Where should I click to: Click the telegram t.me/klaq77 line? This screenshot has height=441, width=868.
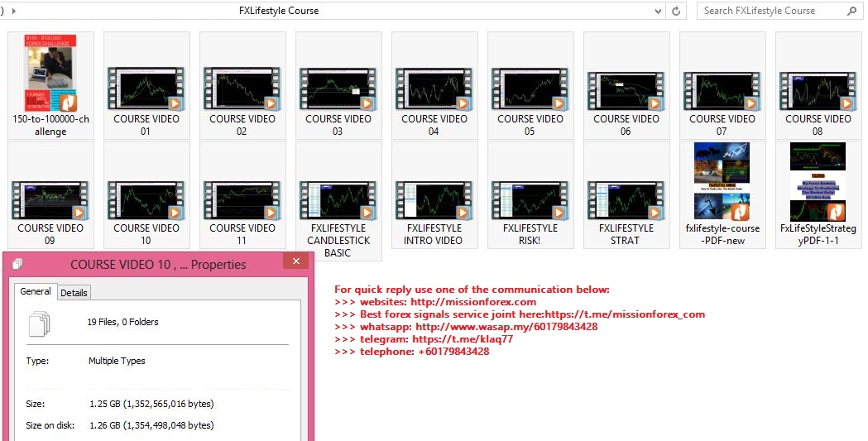point(424,339)
